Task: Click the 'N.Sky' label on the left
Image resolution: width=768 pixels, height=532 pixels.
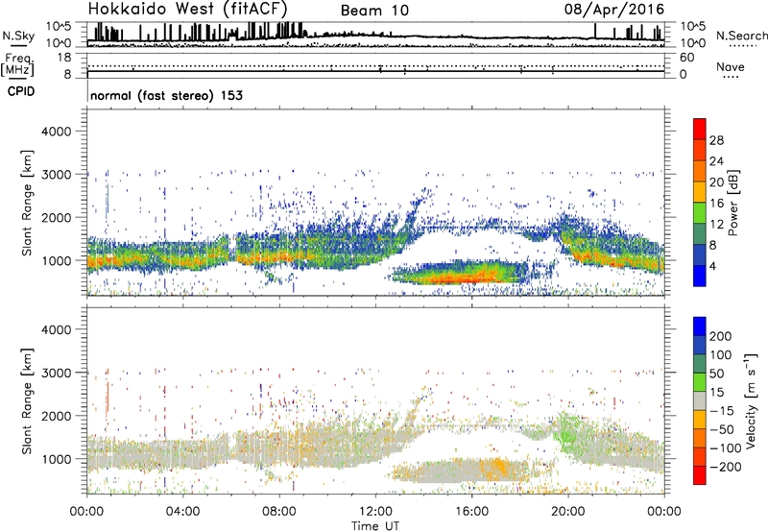Action: coord(18,36)
